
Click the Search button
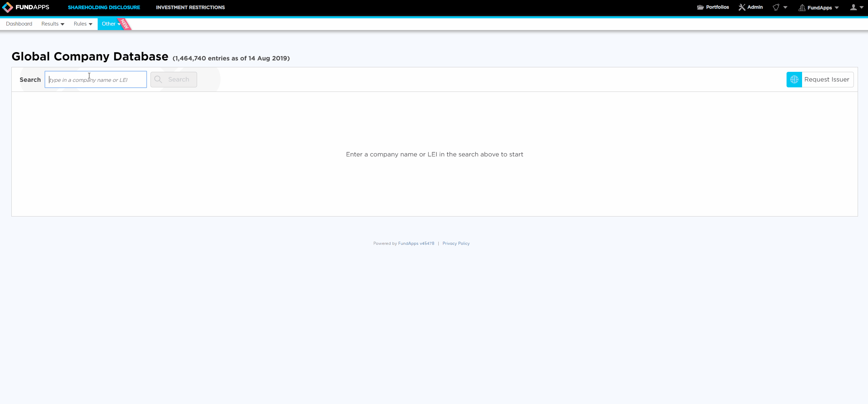pyautogui.click(x=173, y=79)
